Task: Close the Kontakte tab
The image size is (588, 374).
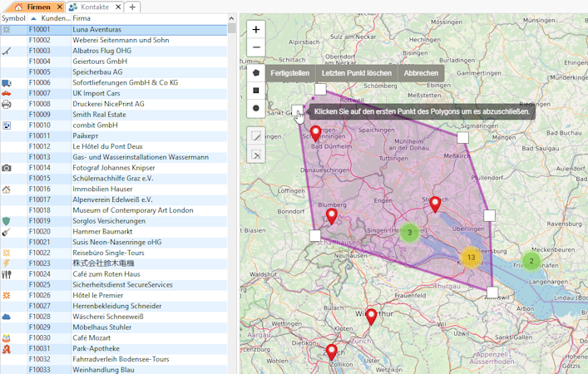Action: [x=118, y=7]
